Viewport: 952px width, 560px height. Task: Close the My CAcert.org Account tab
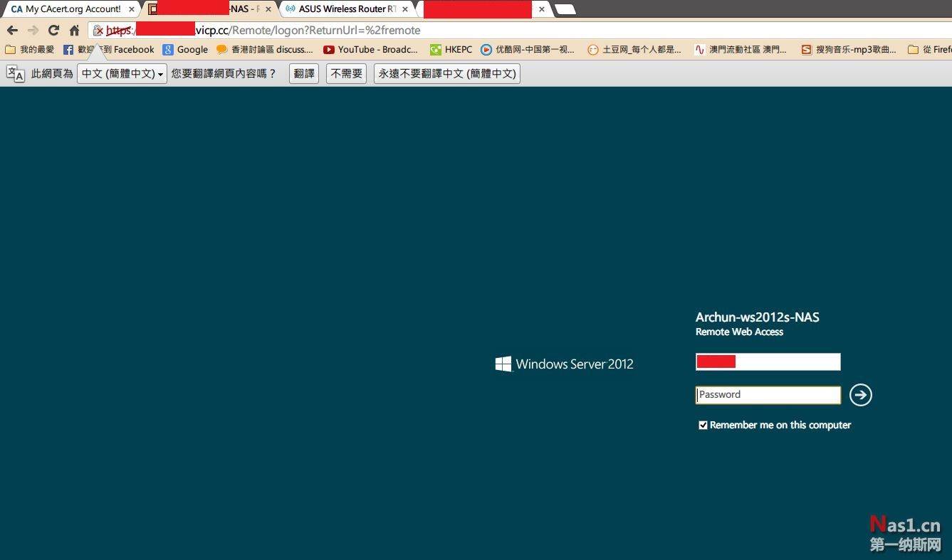point(132,9)
